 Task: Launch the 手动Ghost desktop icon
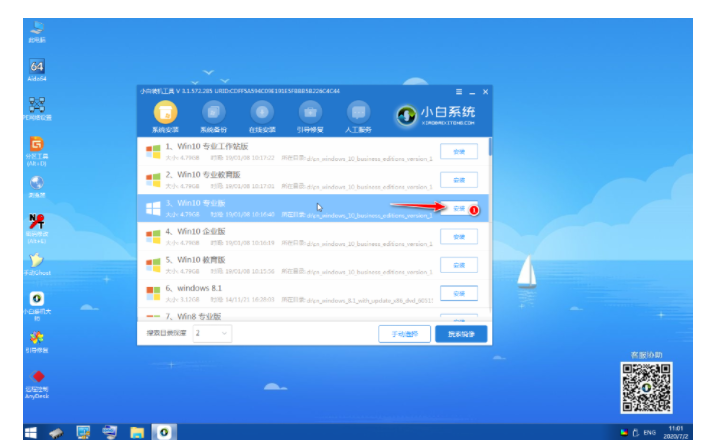point(37,264)
